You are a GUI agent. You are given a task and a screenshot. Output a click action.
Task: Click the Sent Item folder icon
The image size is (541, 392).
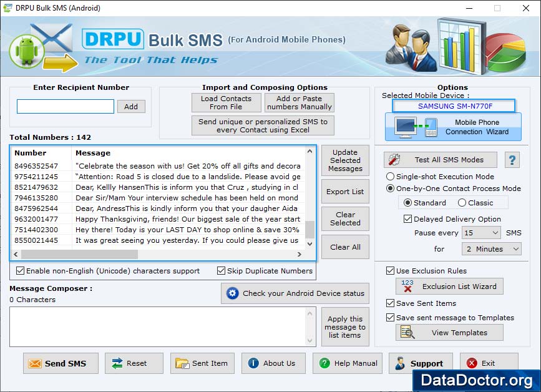click(182, 363)
